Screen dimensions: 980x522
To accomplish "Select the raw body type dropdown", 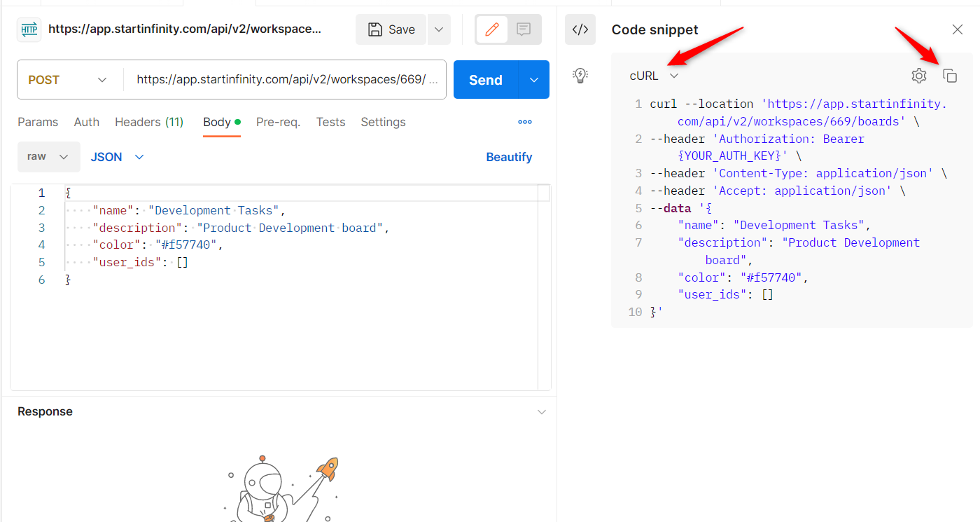I will 48,157.
